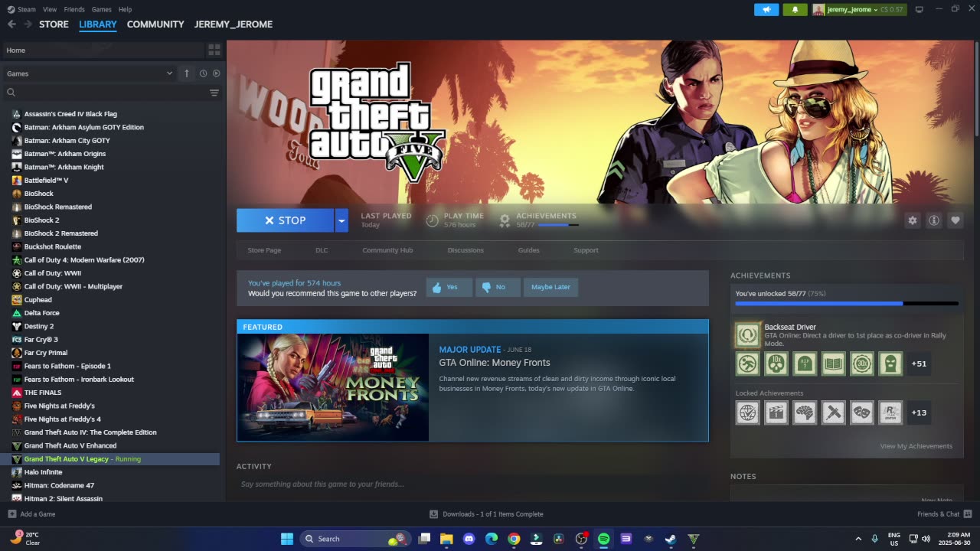The image size is (980, 551).
Task: Toggle the upward arrow sort button
Action: (186, 73)
